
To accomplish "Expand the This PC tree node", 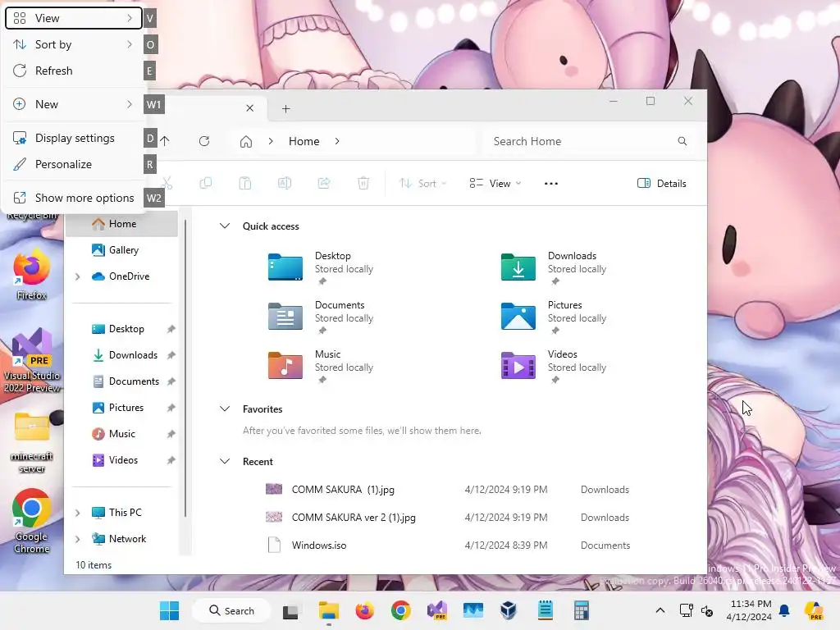I will click(x=78, y=513).
